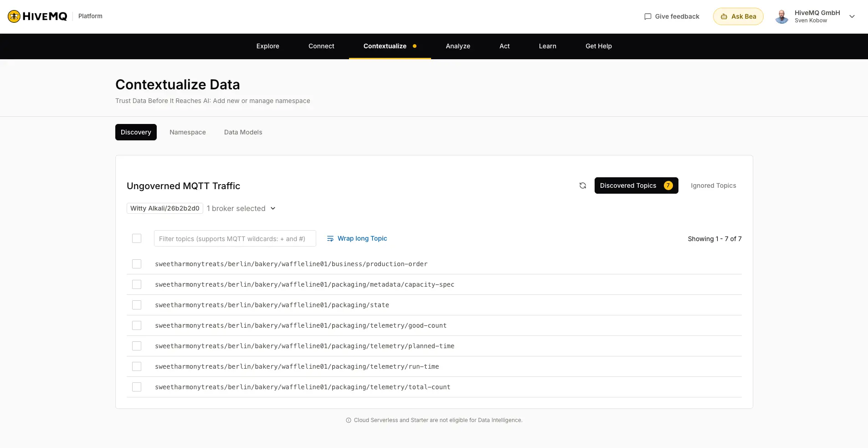Open the 1 broker selected dropdown
Viewport: 868px width, 448px height.
241,208
